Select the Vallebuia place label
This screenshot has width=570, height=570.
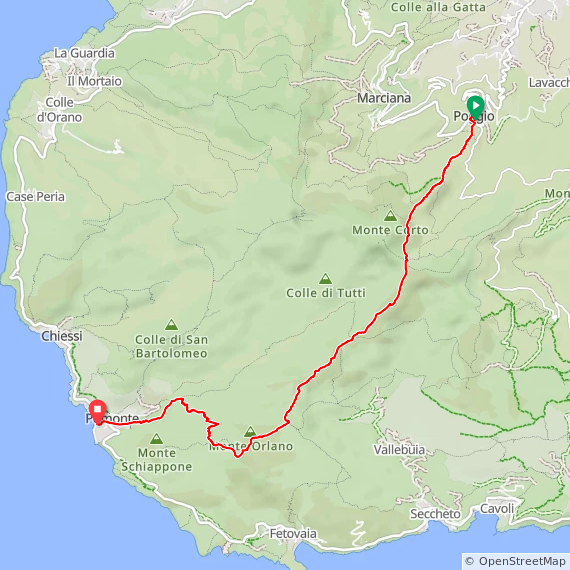coord(399,450)
